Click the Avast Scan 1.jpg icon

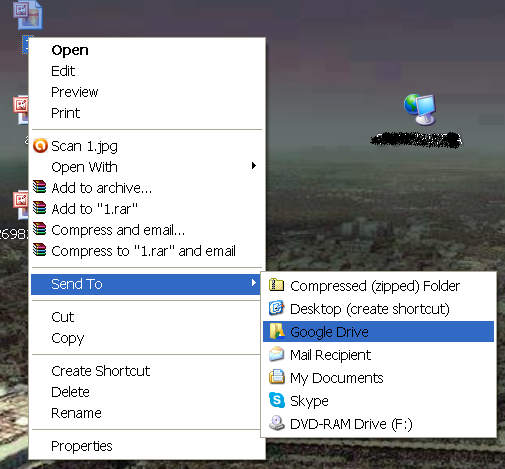point(40,146)
